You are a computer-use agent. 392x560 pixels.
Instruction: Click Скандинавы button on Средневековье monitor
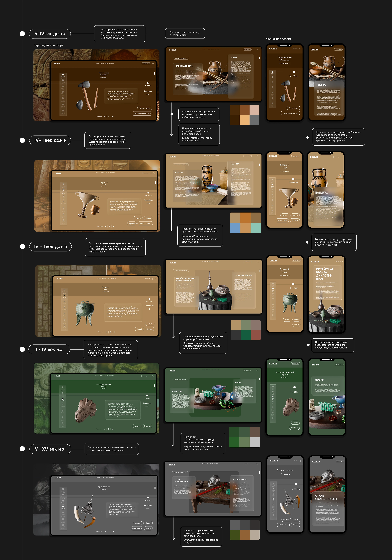137,528
